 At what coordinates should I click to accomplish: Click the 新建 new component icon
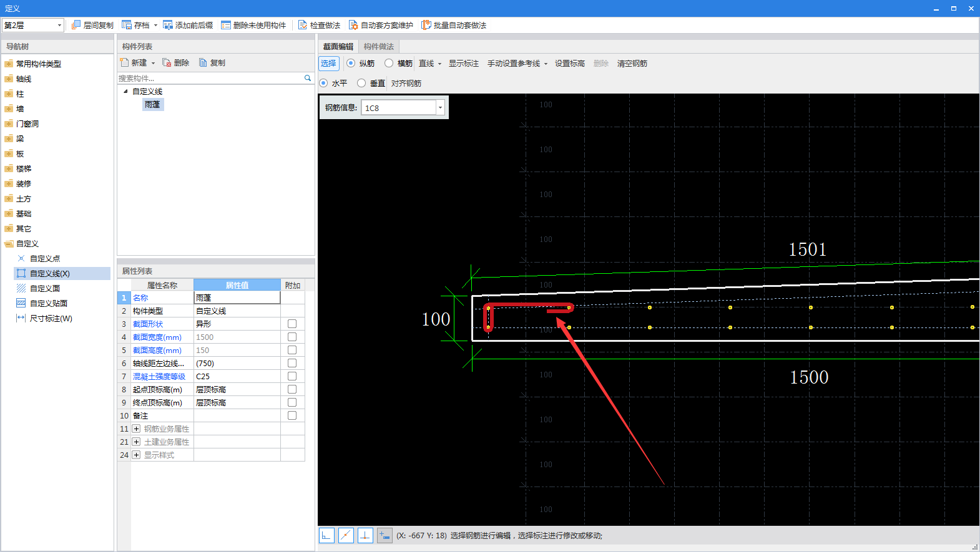pyautogui.click(x=124, y=62)
